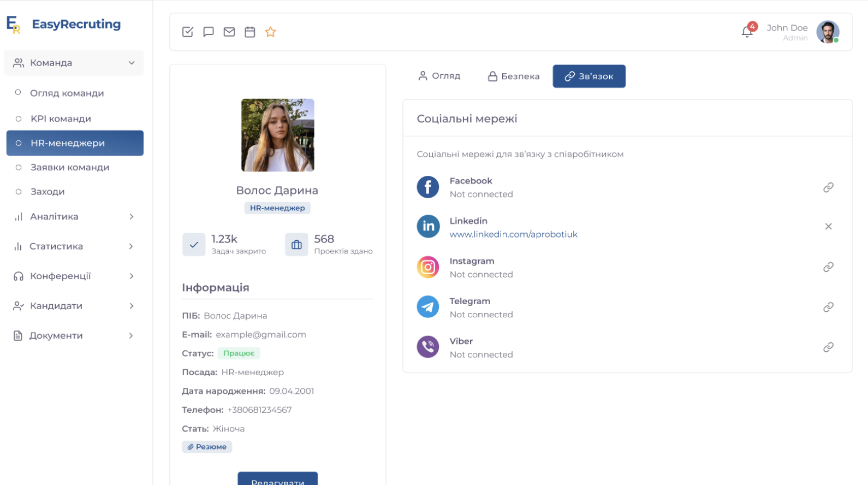Expand the Конференції menu
Viewport: 868px width, 485px height.
pos(74,276)
